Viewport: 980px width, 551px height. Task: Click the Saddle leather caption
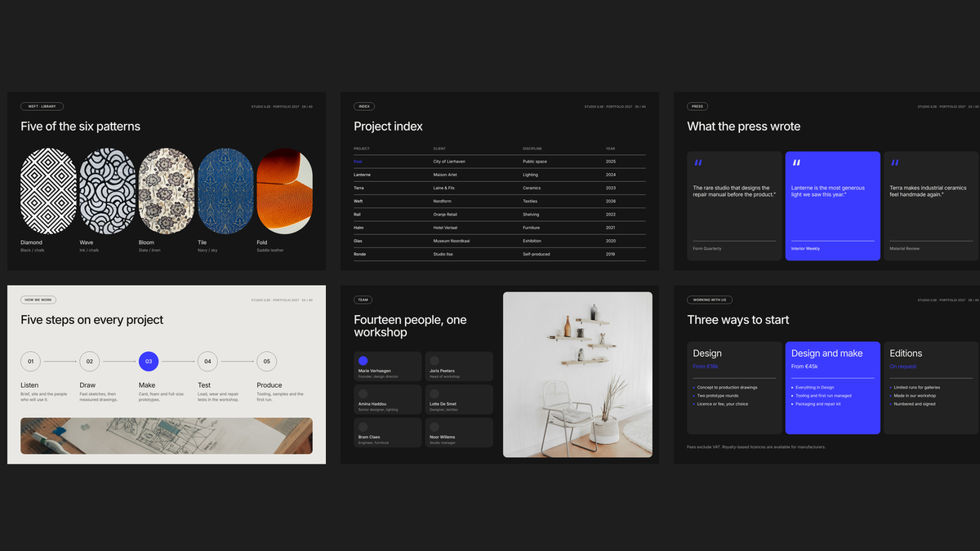[x=270, y=251]
